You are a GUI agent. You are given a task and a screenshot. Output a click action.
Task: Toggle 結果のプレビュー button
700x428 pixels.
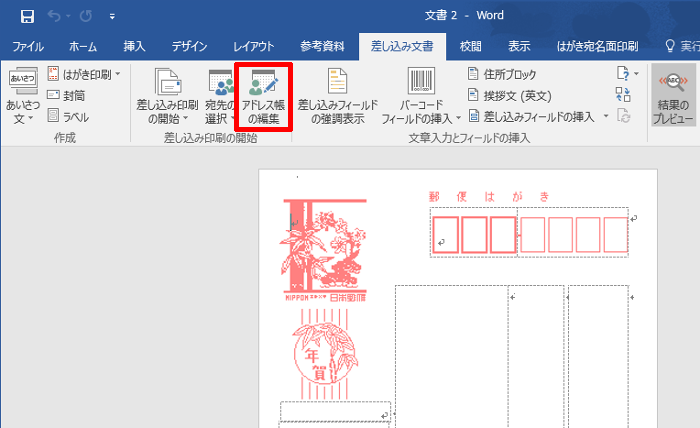(x=673, y=96)
